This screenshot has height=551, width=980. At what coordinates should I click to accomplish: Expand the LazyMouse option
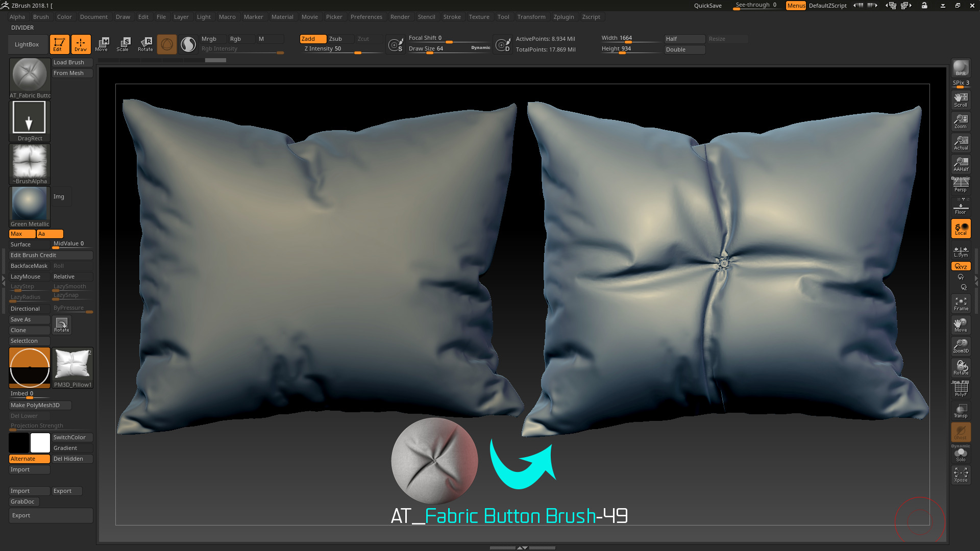click(x=30, y=277)
